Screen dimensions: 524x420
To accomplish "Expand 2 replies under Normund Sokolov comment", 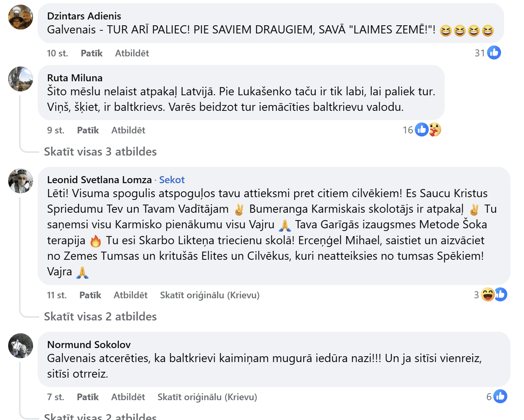I will [x=100, y=416].
